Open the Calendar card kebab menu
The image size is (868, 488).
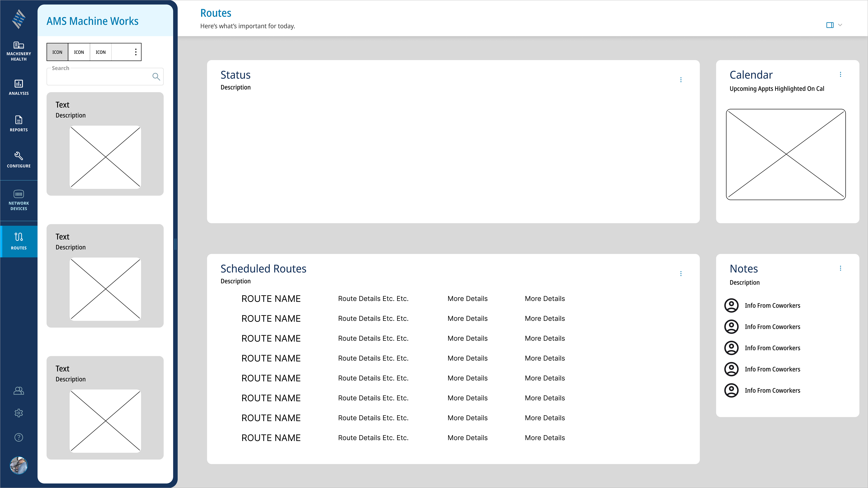(840, 74)
